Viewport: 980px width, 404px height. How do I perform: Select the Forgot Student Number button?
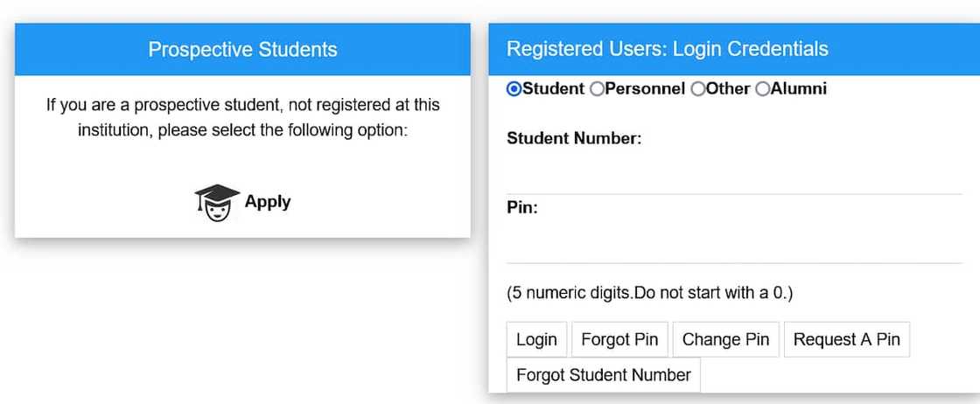coord(603,375)
